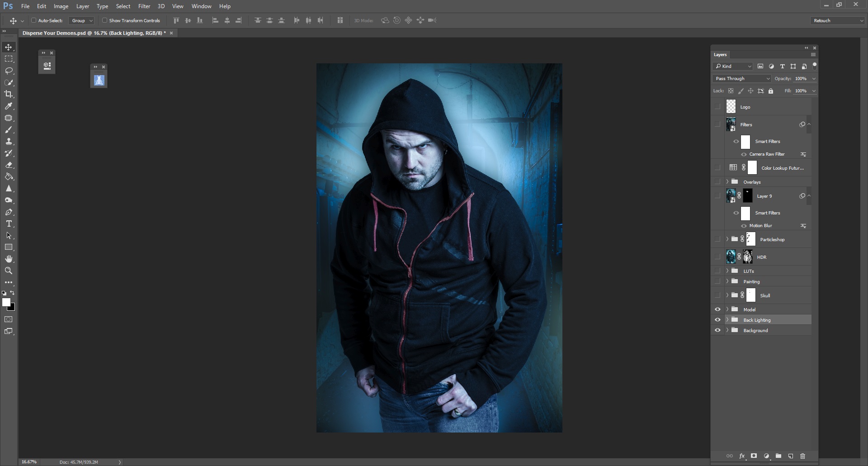Click the Delete layer trash icon
Viewport: 868px width, 466px height.
click(802, 456)
